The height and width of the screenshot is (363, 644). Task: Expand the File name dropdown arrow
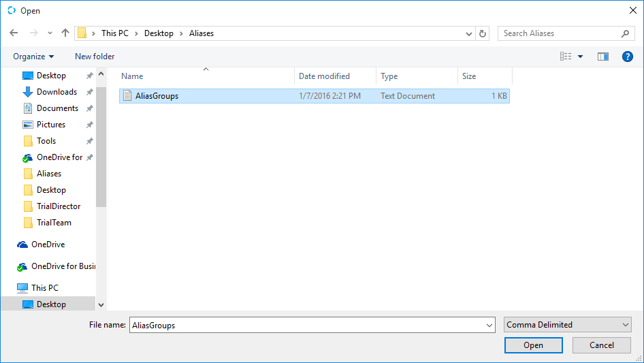(x=489, y=325)
